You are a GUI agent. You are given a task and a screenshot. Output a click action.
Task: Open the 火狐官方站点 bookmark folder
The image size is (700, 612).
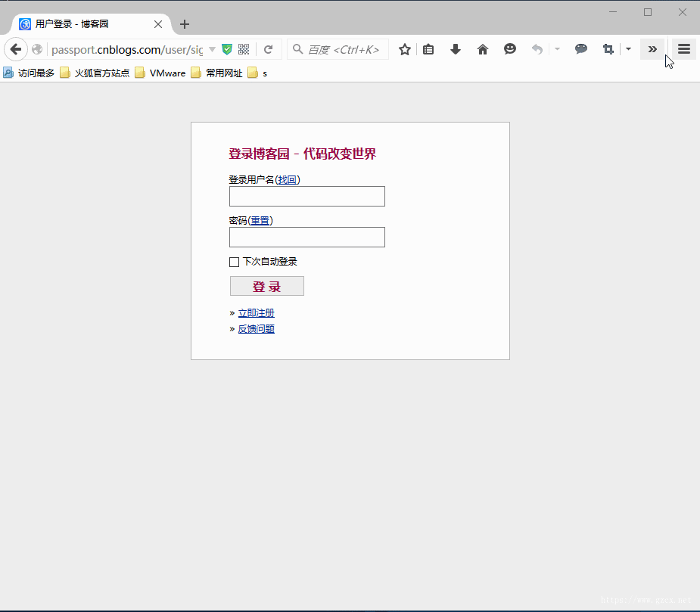click(x=95, y=73)
